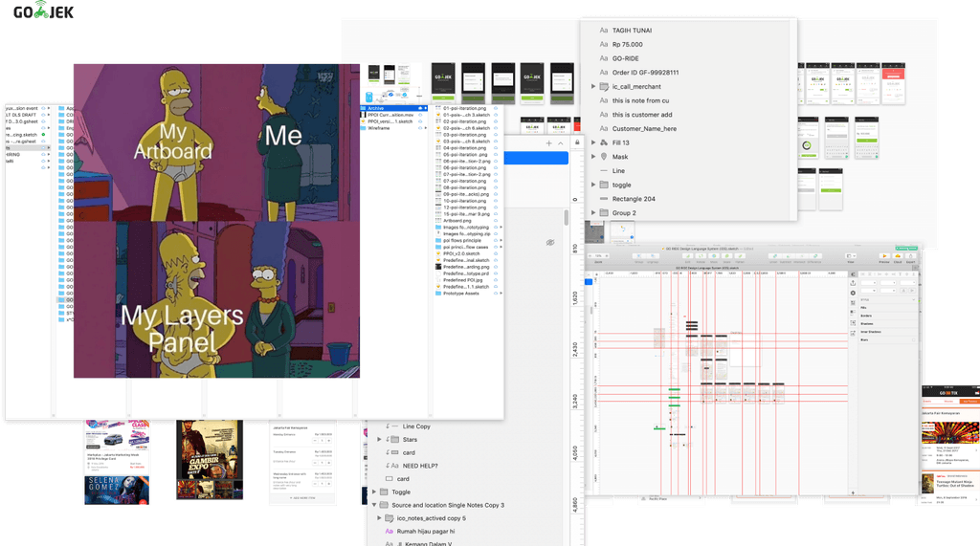Open the Prototype Assets folder
The height and width of the screenshot is (546, 980).
tap(460, 293)
